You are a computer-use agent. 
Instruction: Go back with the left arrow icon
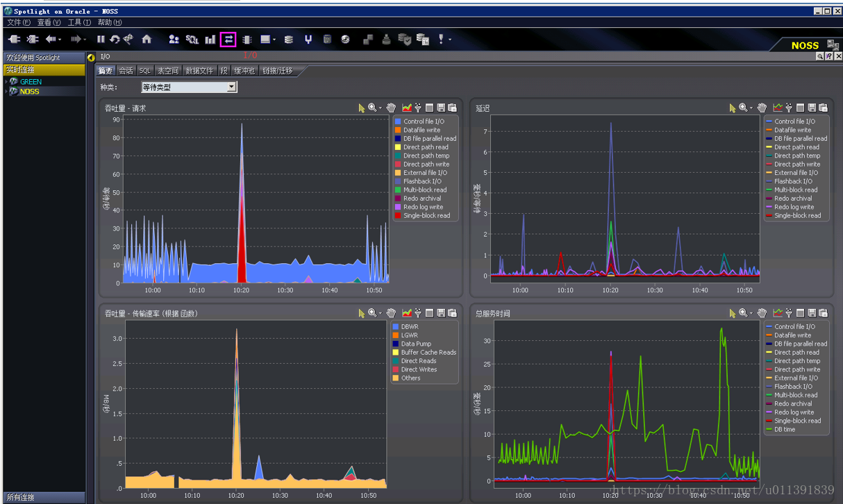[50, 40]
